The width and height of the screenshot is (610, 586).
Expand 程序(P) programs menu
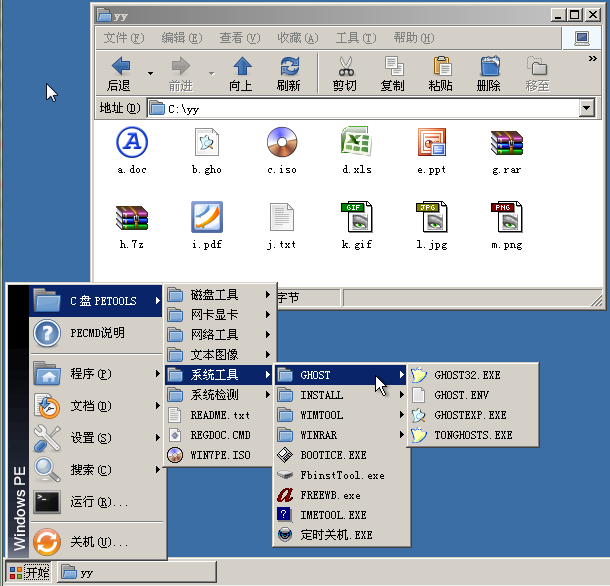point(96,374)
